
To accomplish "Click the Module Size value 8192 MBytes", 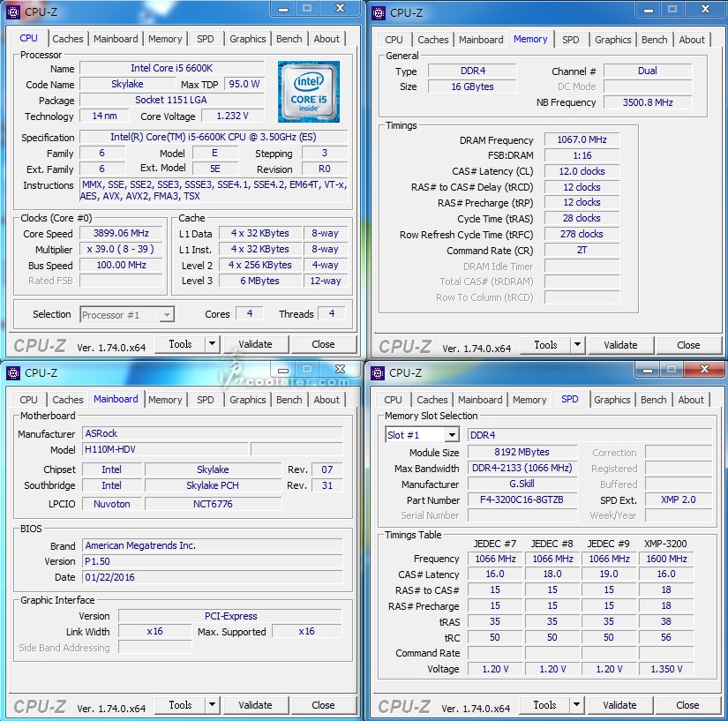I will (x=522, y=452).
